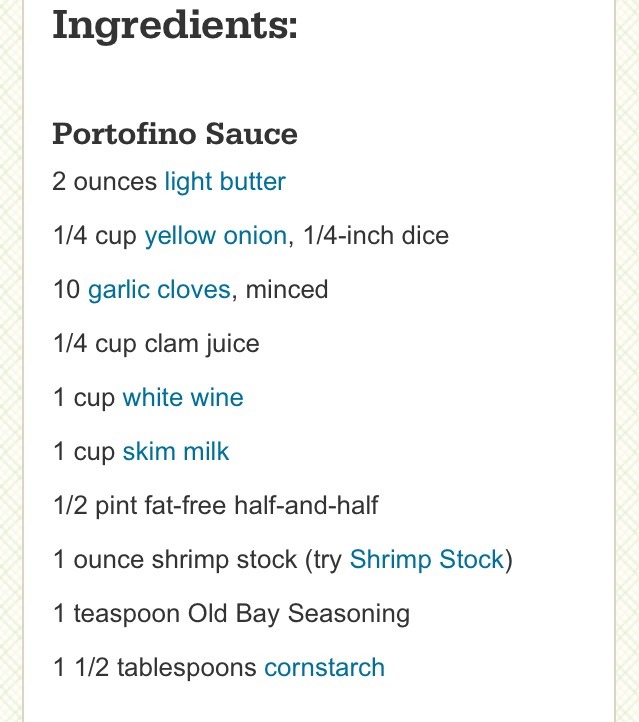Click the '2 ounces' quantity text

[x=105, y=181]
